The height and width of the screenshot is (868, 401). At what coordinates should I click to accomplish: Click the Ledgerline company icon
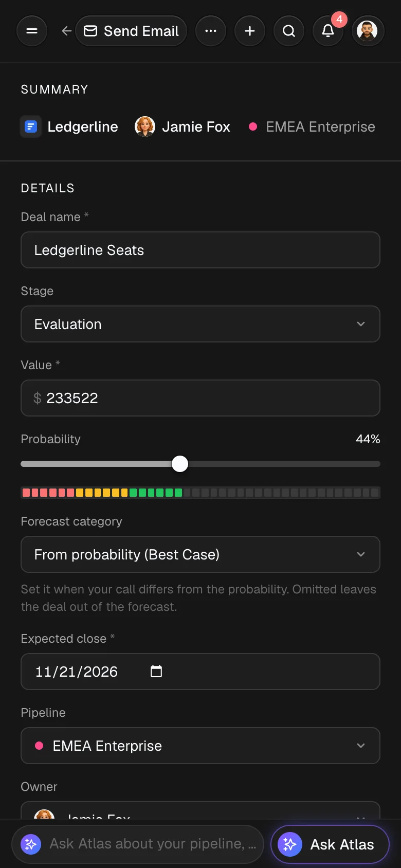(31, 126)
